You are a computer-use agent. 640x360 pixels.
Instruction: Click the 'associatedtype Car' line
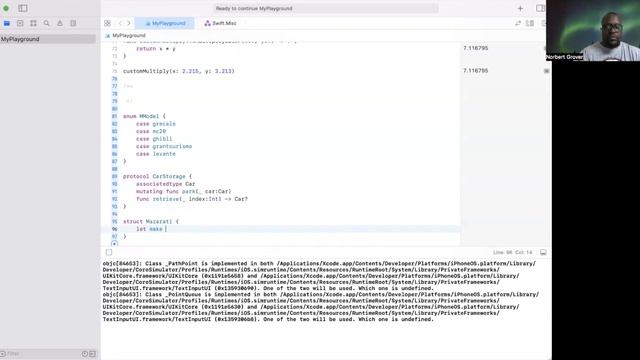[166, 184]
